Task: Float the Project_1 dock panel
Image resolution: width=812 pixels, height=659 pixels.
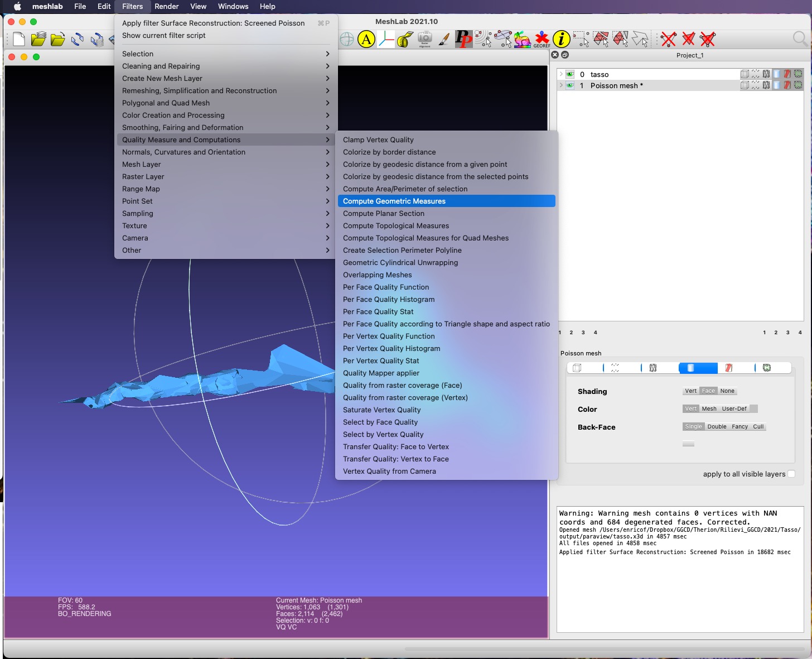Action: coord(565,55)
